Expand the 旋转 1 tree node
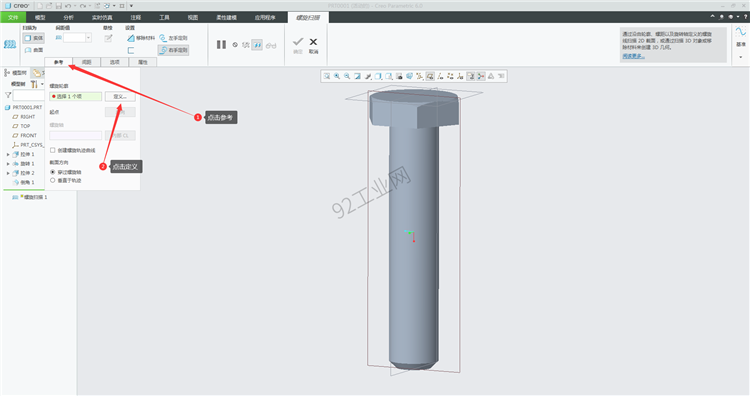Image resolution: width=750 pixels, height=396 pixels. (8, 164)
